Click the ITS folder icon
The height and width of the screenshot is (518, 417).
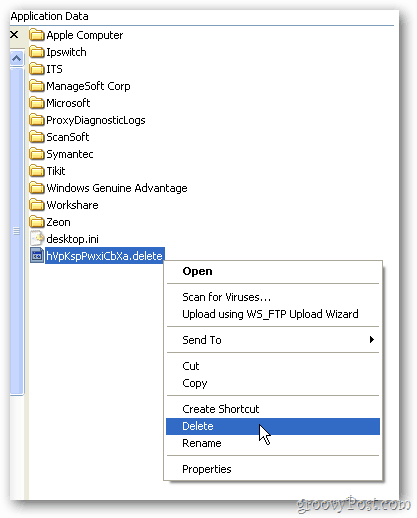point(36,69)
